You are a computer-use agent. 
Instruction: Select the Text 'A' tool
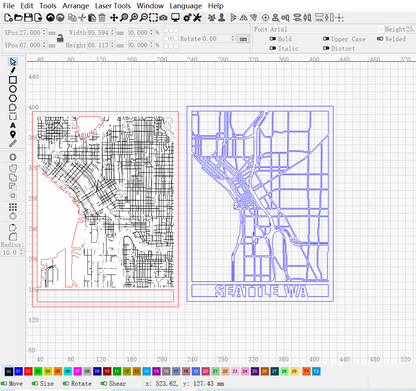[13, 126]
